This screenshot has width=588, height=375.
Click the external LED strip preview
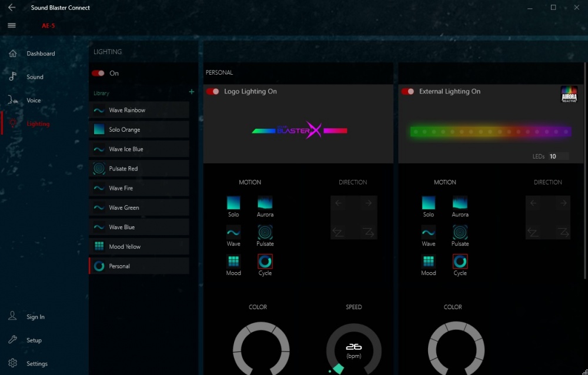tap(491, 132)
